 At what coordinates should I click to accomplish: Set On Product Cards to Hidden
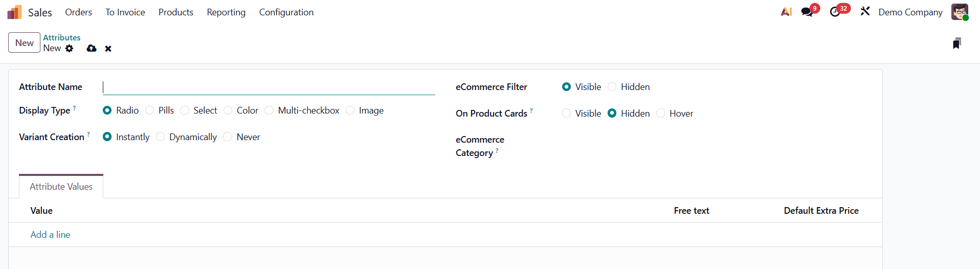(x=612, y=114)
